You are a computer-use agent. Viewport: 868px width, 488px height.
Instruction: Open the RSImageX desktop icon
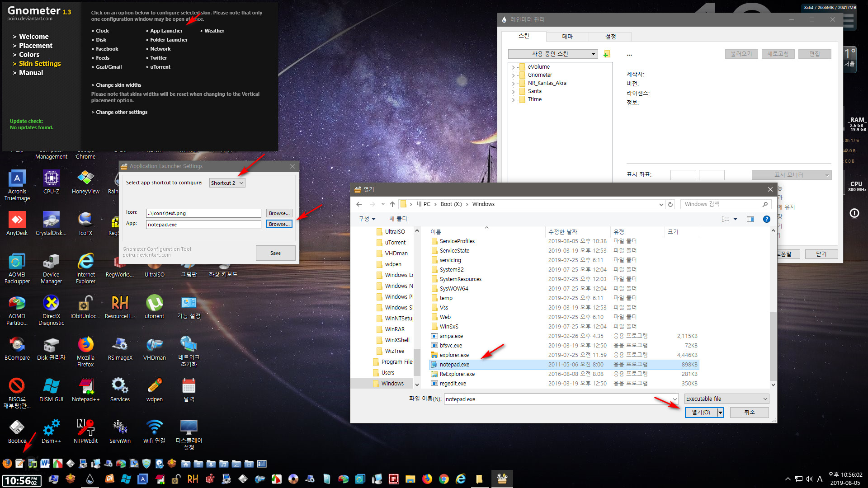[x=120, y=348]
